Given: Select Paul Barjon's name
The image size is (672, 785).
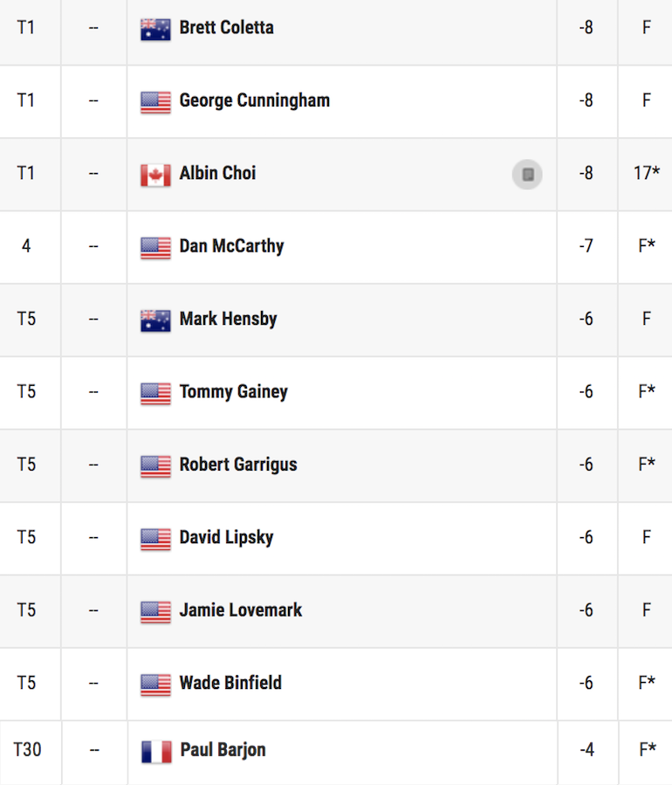Looking at the screenshot, I should [x=223, y=750].
